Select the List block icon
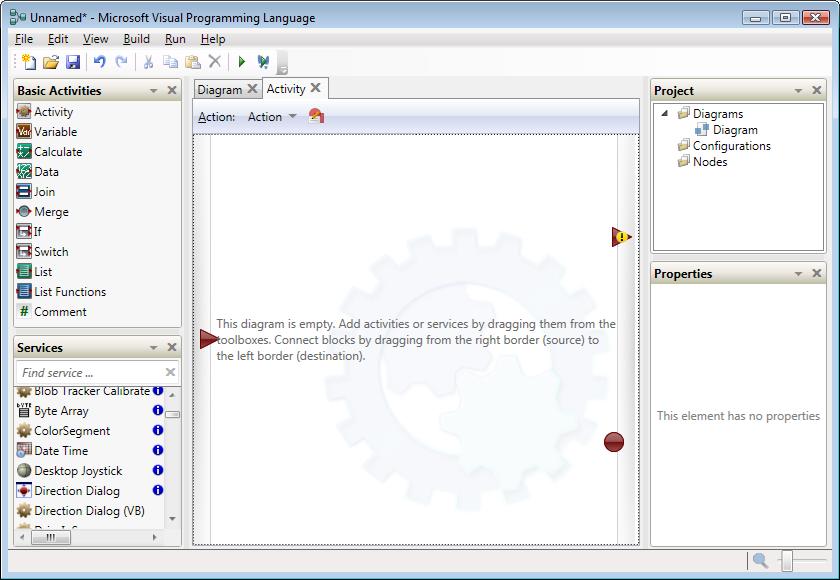This screenshot has width=840, height=580. (24, 272)
